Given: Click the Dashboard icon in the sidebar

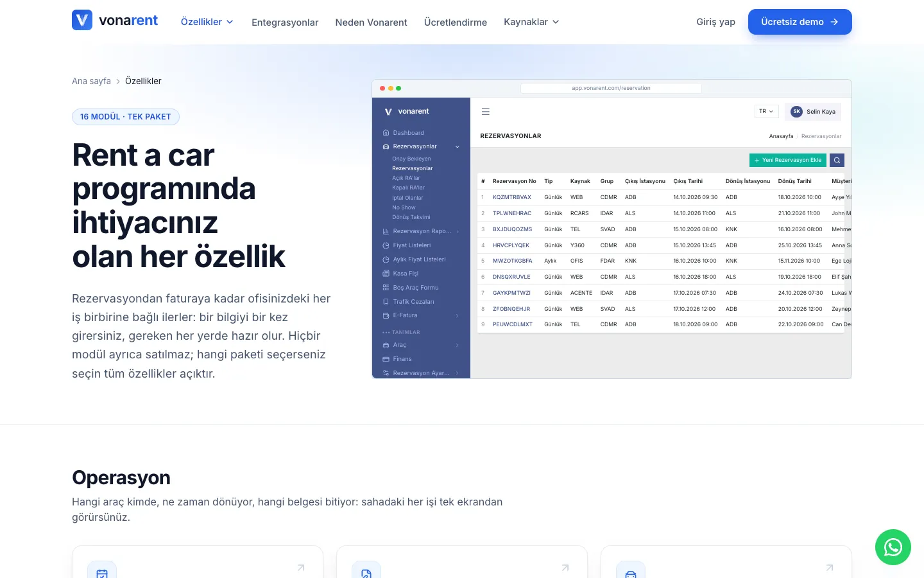Looking at the screenshot, I should (386, 133).
